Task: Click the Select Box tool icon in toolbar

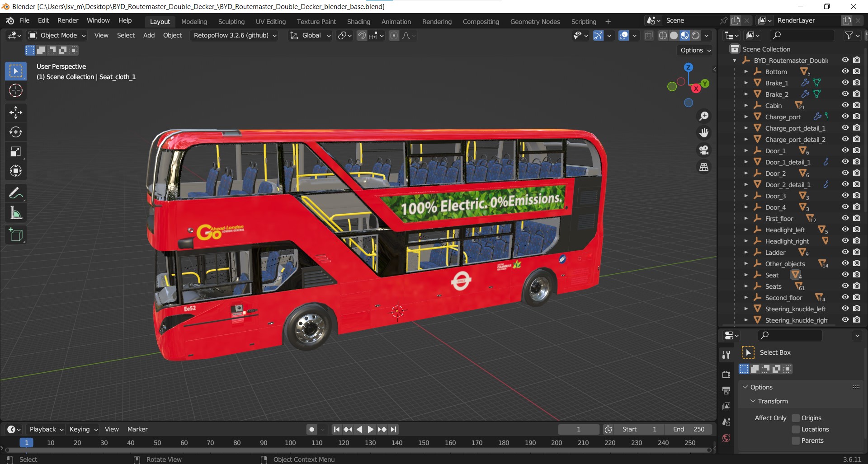Action: tap(16, 71)
